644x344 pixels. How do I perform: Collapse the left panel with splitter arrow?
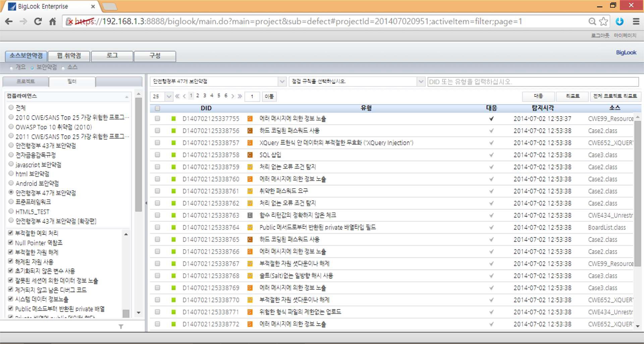pyautogui.click(x=146, y=203)
